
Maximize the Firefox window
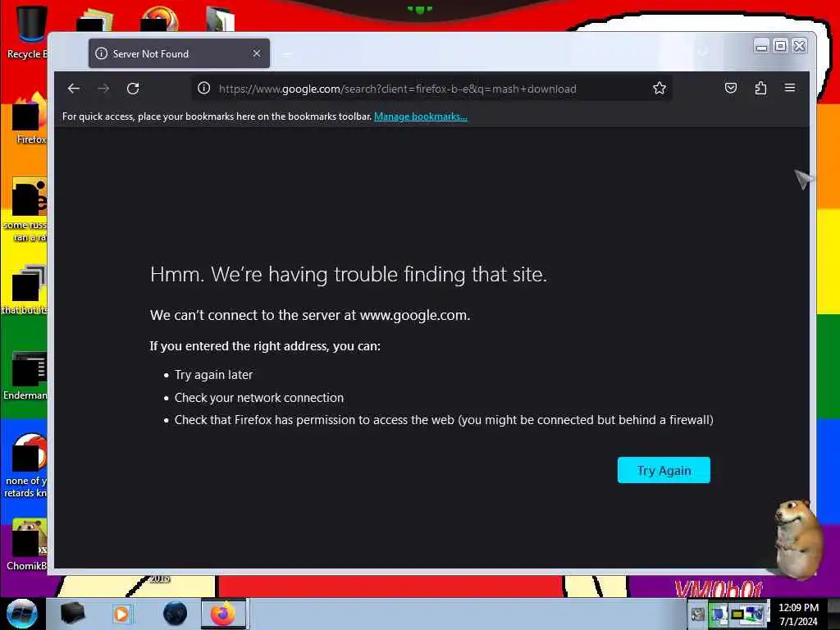(781, 46)
